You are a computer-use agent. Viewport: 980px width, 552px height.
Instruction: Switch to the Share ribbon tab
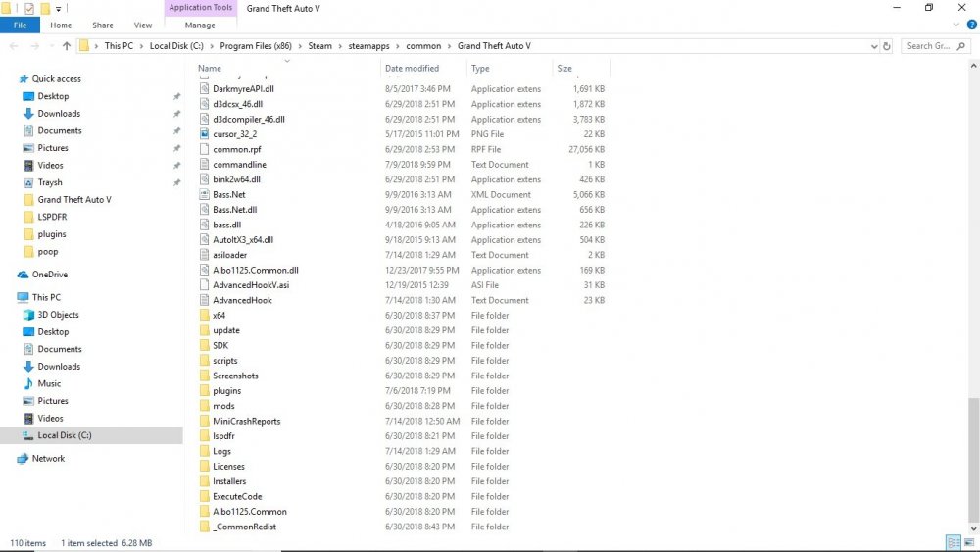tap(103, 25)
